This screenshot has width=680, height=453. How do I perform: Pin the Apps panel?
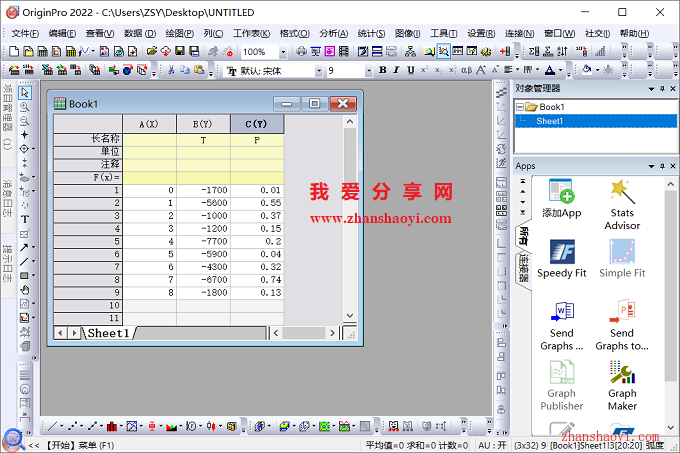click(662, 166)
